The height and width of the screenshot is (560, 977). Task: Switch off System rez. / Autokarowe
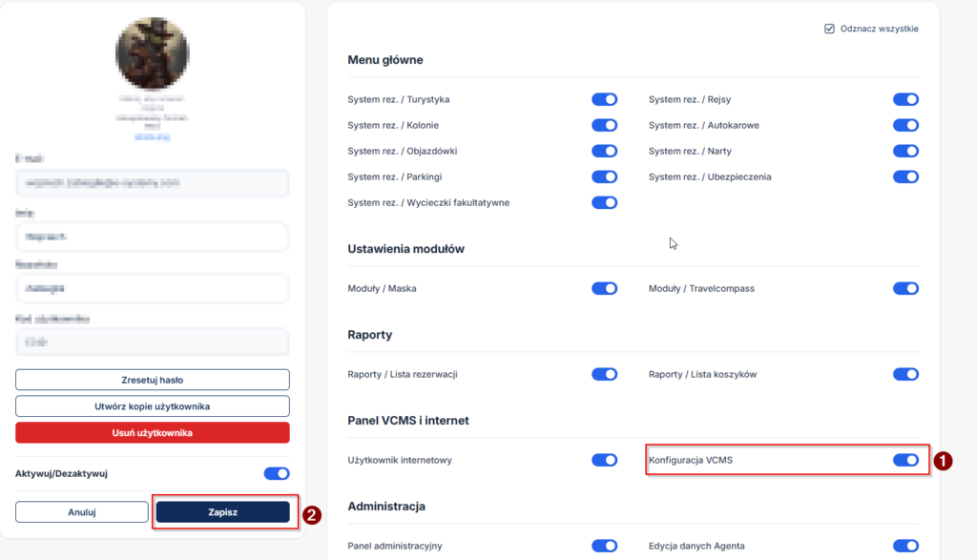click(x=905, y=125)
